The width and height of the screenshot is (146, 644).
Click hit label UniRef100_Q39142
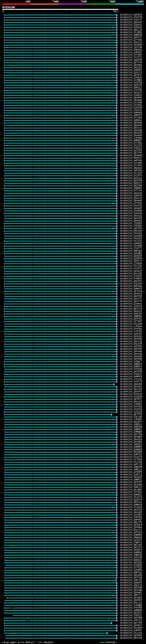tap(131, 25)
